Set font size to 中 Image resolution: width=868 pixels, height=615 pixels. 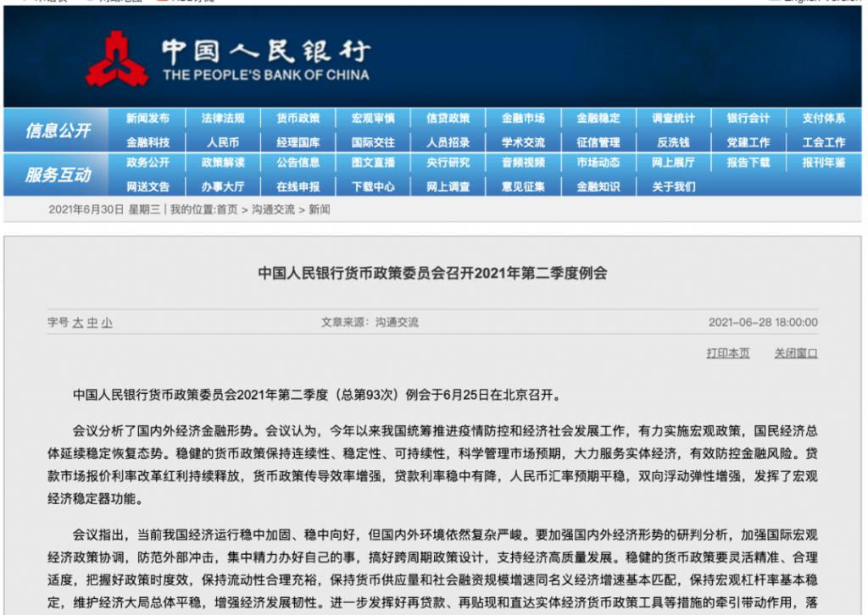pos(92,323)
